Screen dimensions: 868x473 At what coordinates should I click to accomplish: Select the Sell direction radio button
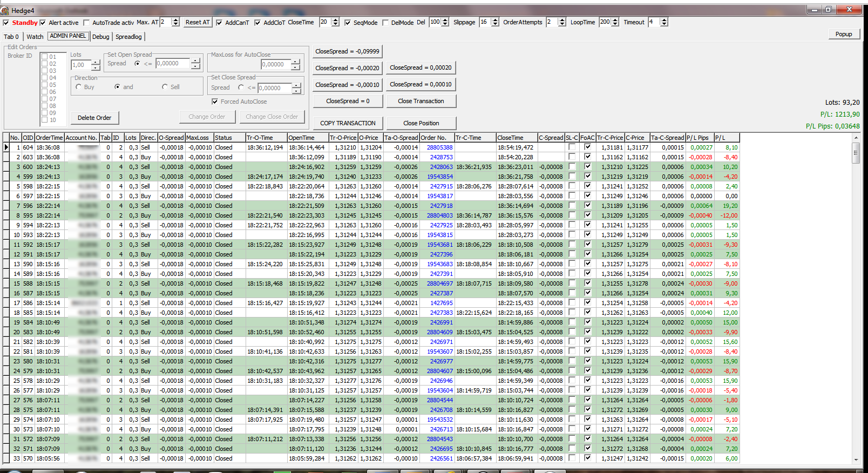point(165,87)
